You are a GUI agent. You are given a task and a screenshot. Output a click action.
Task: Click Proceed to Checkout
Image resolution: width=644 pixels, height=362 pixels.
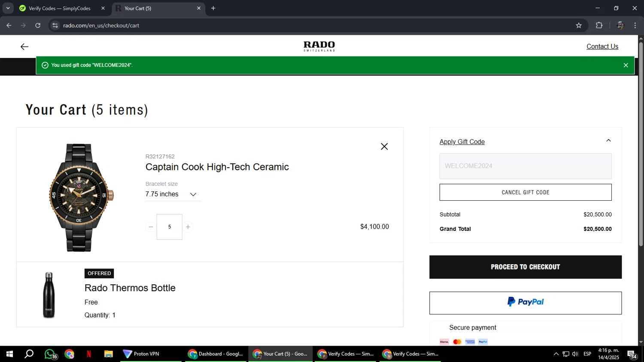click(x=526, y=267)
